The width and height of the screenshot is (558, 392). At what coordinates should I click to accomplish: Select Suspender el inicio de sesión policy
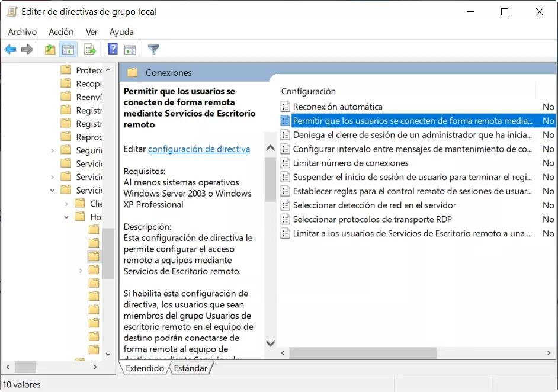click(412, 177)
